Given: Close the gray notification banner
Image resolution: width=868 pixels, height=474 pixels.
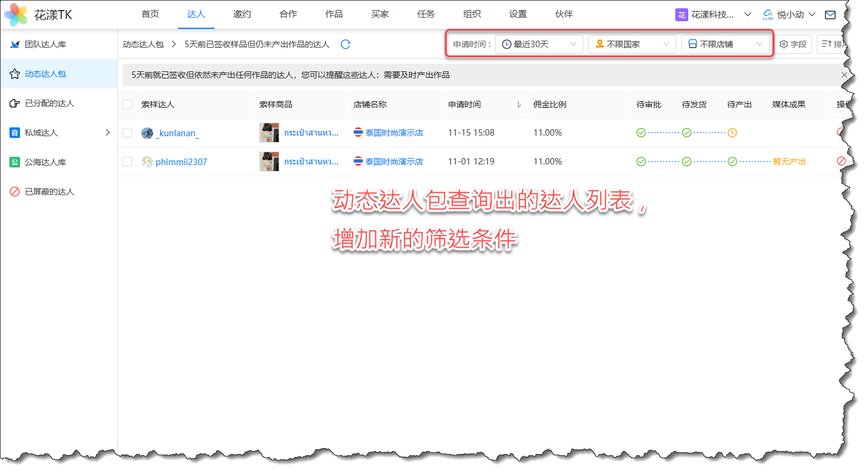Looking at the screenshot, I should coord(844,75).
